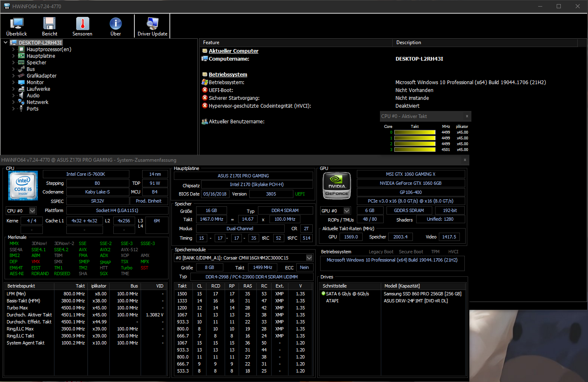Screen dimensions: 588x382
Task: Click the red X icon beside Hypervisor-geschützte Codeintegrität
Action: click(204, 106)
